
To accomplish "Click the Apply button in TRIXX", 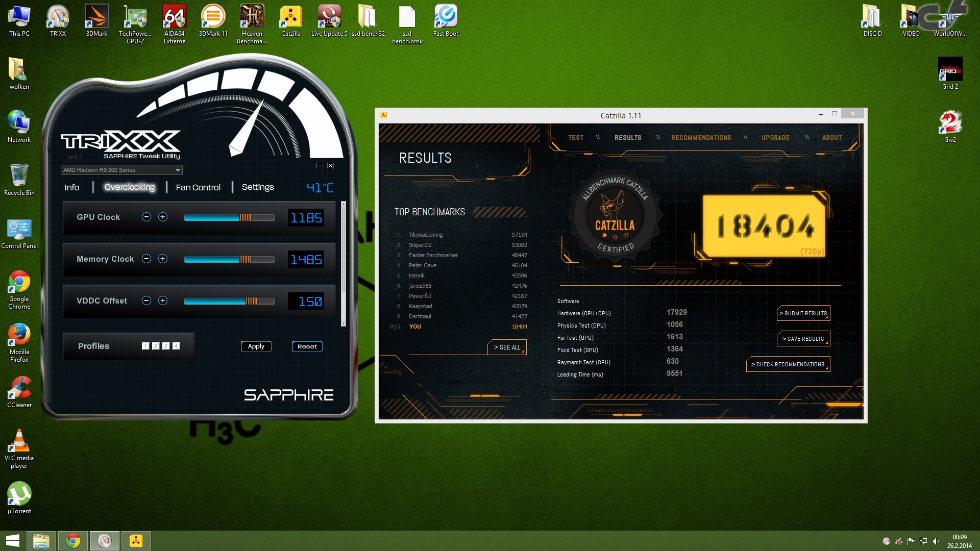I will pyautogui.click(x=256, y=346).
